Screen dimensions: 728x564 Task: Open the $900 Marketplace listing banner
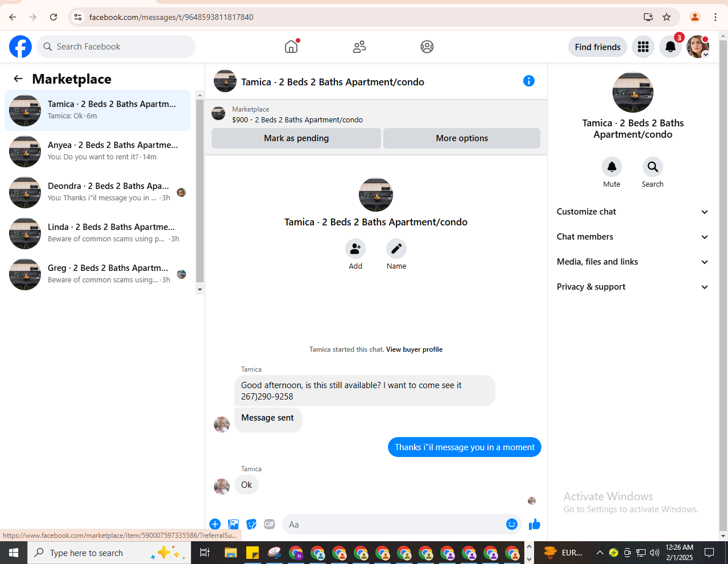coord(376,114)
